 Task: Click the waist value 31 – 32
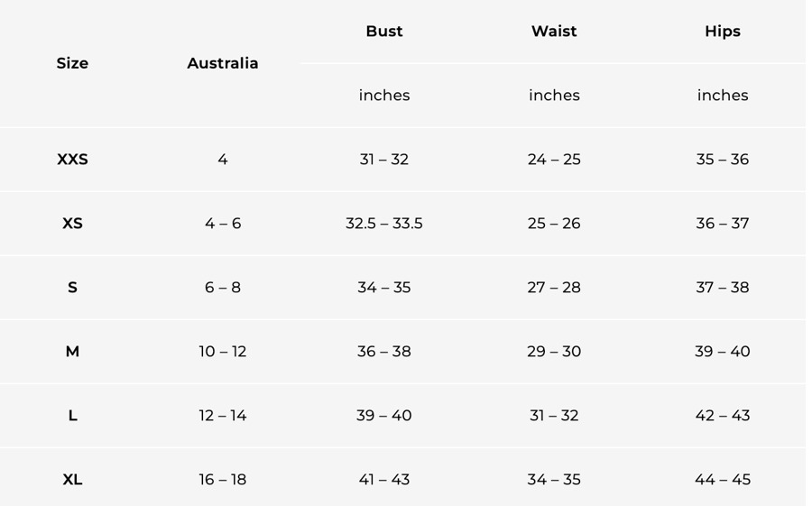coord(554,416)
